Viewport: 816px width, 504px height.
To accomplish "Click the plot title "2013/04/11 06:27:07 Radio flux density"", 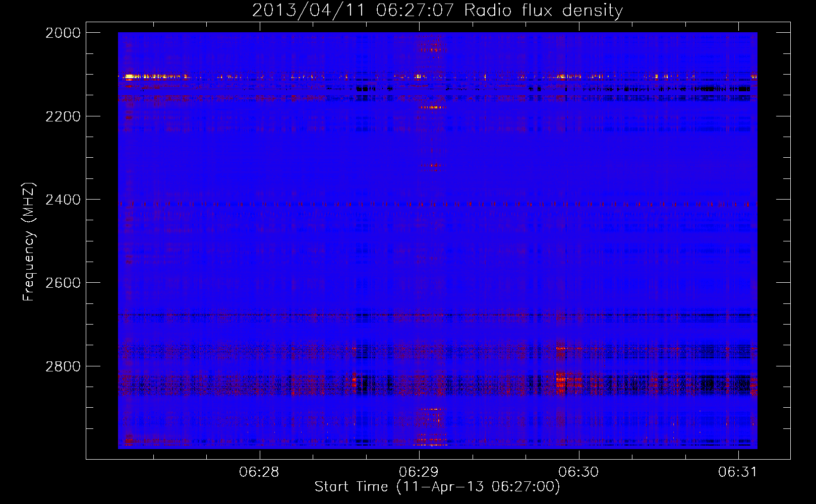I will coord(437,10).
